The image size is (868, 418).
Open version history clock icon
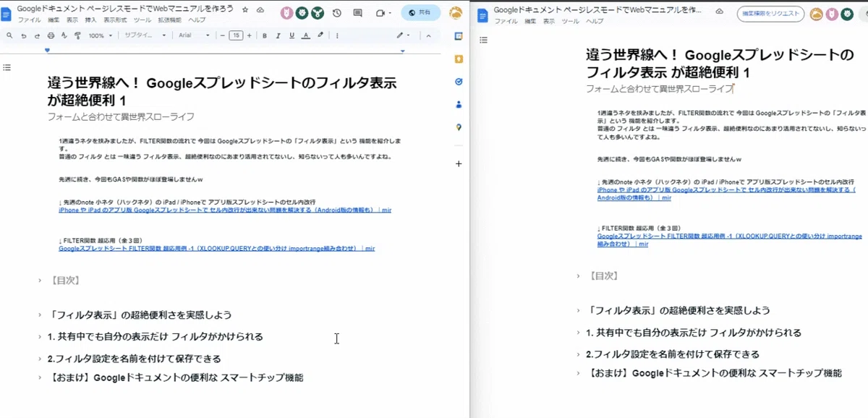pyautogui.click(x=337, y=13)
